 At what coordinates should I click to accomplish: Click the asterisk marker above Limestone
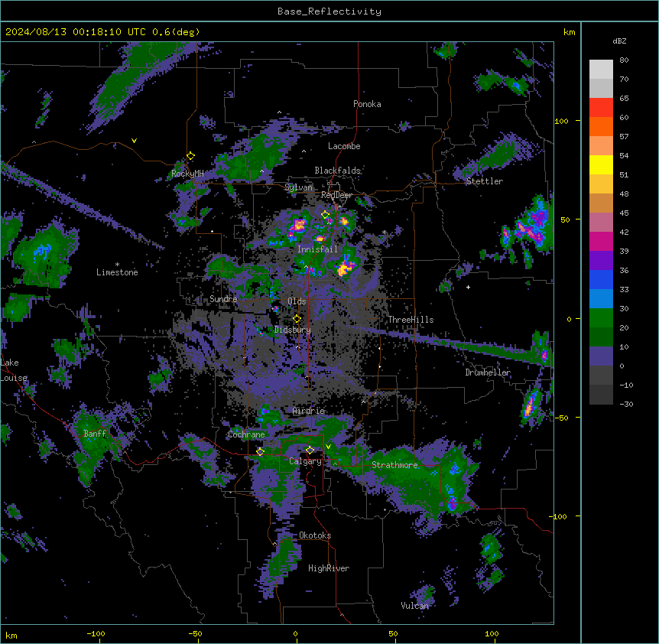tap(117, 265)
